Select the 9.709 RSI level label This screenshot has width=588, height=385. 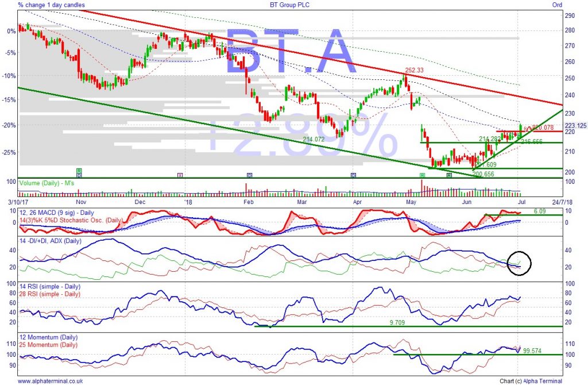(x=397, y=322)
